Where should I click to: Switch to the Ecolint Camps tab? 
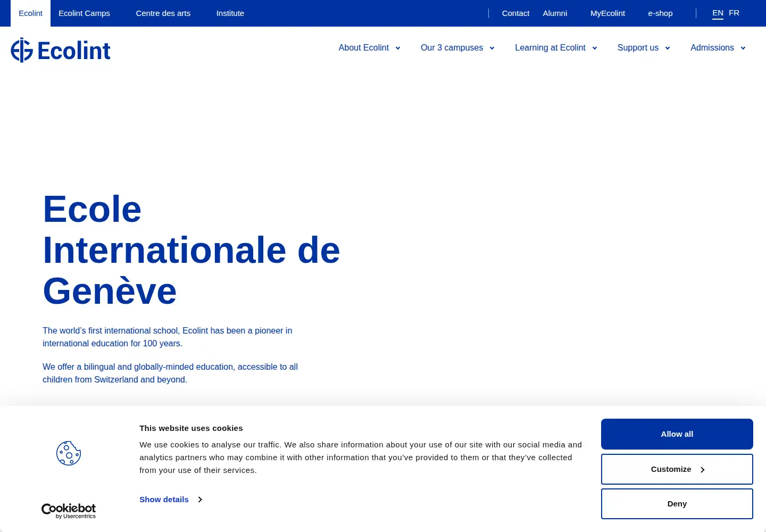coord(84,13)
